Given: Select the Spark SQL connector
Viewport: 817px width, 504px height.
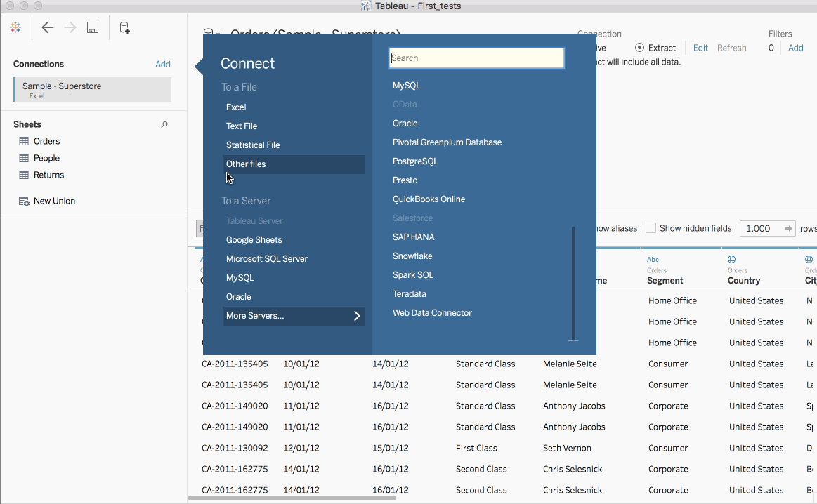Looking at the screenshot, I should (412, 275).
